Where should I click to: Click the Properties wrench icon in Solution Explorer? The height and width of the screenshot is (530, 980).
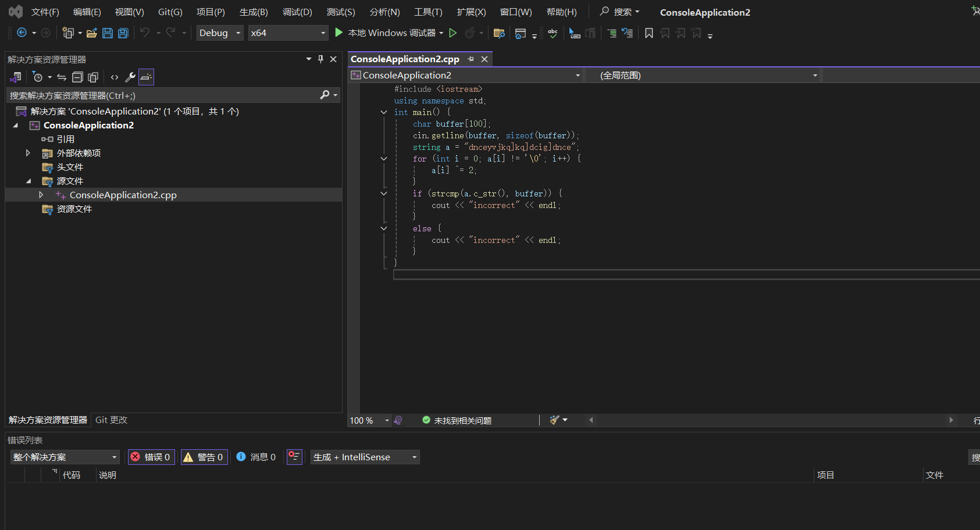130,77
